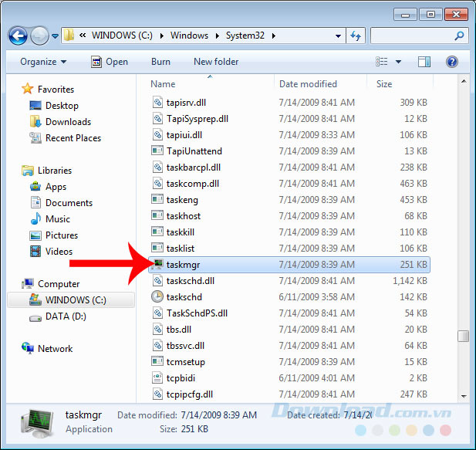Image resolution: width=476 pixels, height=450 pixels.
Task: Open the Organize menu
Action: [43, 62]
